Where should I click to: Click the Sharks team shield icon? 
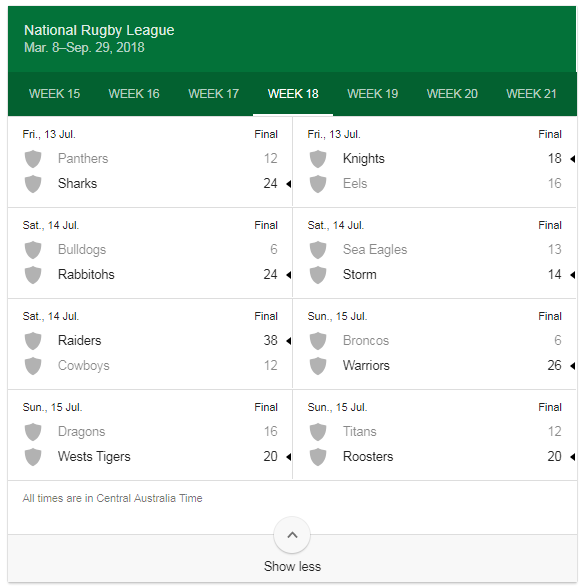click(33, 184)
